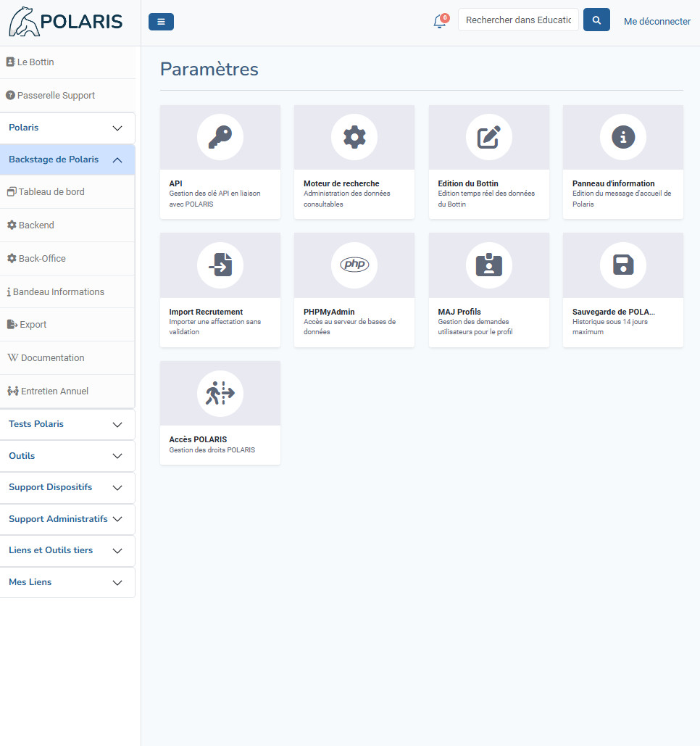Click the Rechercher dans Education search field
700x746 pixels.
(x=518, y=20)
